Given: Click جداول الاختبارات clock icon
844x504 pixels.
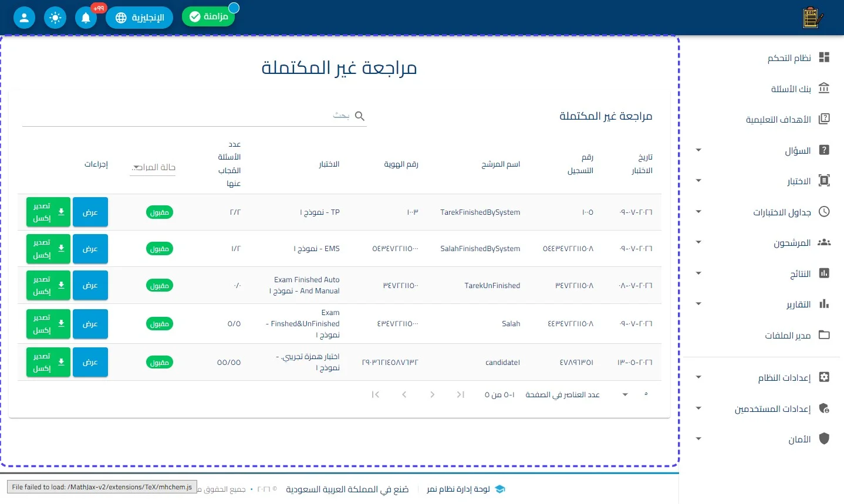Looking at the screenshot, I should click(824, 212).
